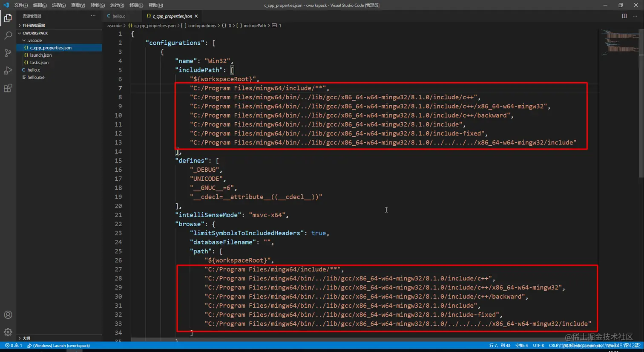Click (Windows) Launch (cworkspack) status item
644x352 pixels.
(58, 346)
